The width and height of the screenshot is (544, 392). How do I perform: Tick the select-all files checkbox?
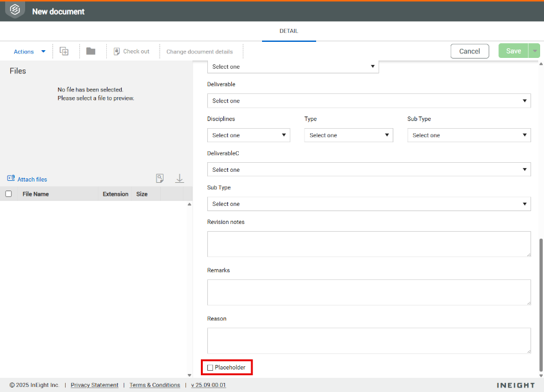click(x=8, y=194)
